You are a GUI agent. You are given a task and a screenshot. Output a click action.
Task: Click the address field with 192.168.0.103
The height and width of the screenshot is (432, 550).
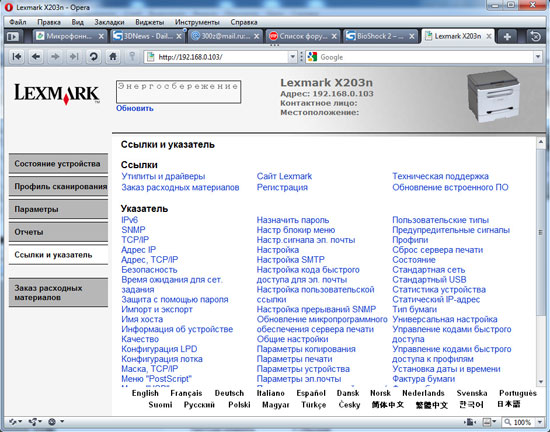click(220, 57)
